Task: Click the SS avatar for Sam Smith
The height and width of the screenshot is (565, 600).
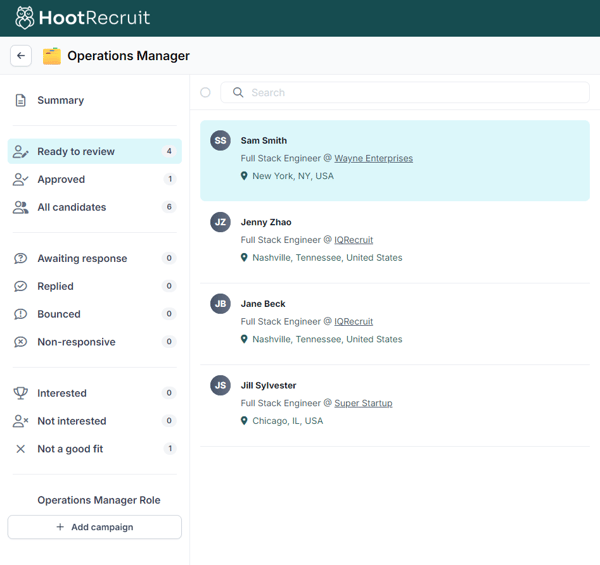Action: tap(220, 141)
